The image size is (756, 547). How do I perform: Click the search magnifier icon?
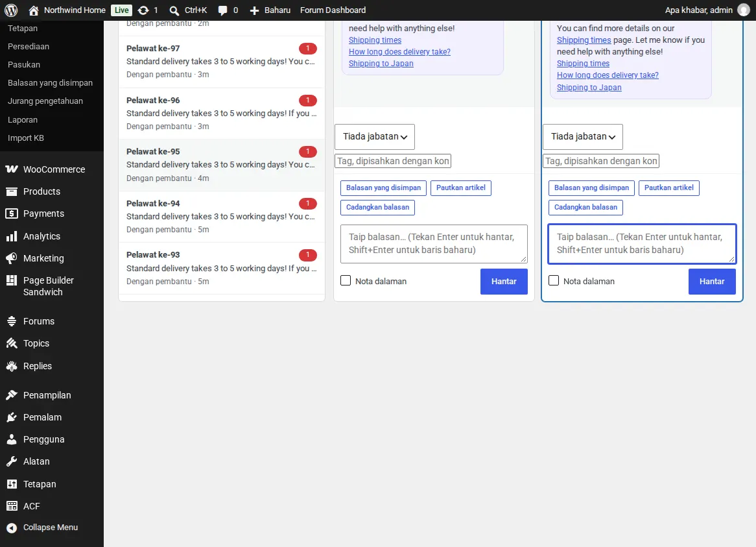tap(174, 10)
